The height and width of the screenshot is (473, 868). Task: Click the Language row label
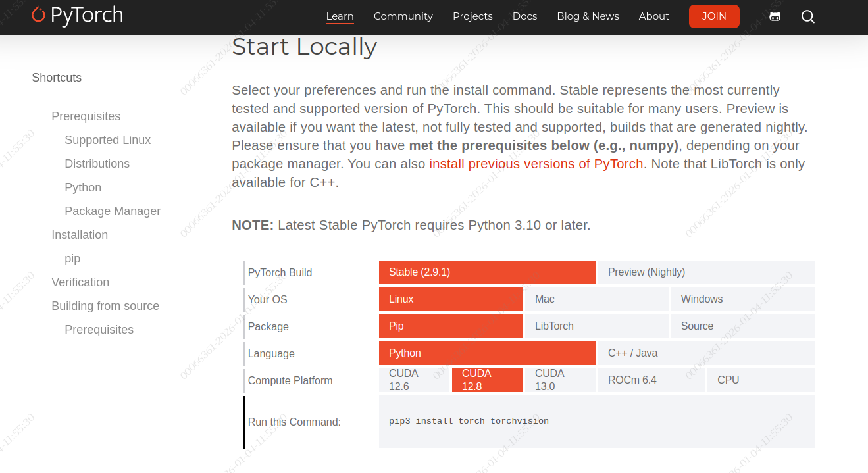[271, 353]
